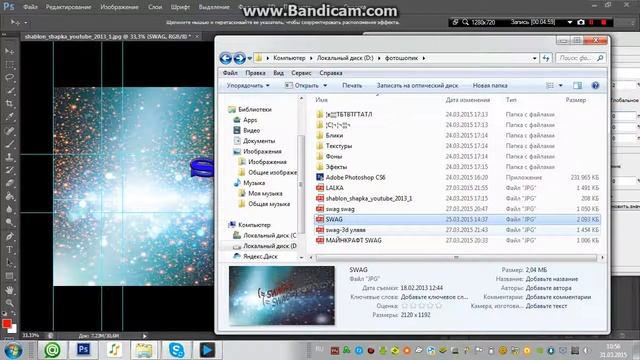Click the file list horizontal scrollbar
640x360 pixels.
point(456,258)
